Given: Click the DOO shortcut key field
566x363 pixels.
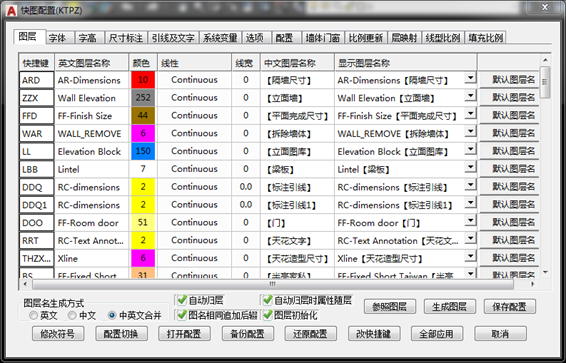Looking at the screenshot, I should point(36,223).
